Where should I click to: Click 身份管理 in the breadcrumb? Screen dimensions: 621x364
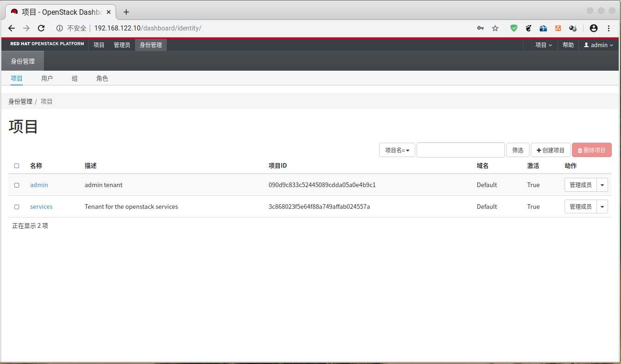[20, 101]
